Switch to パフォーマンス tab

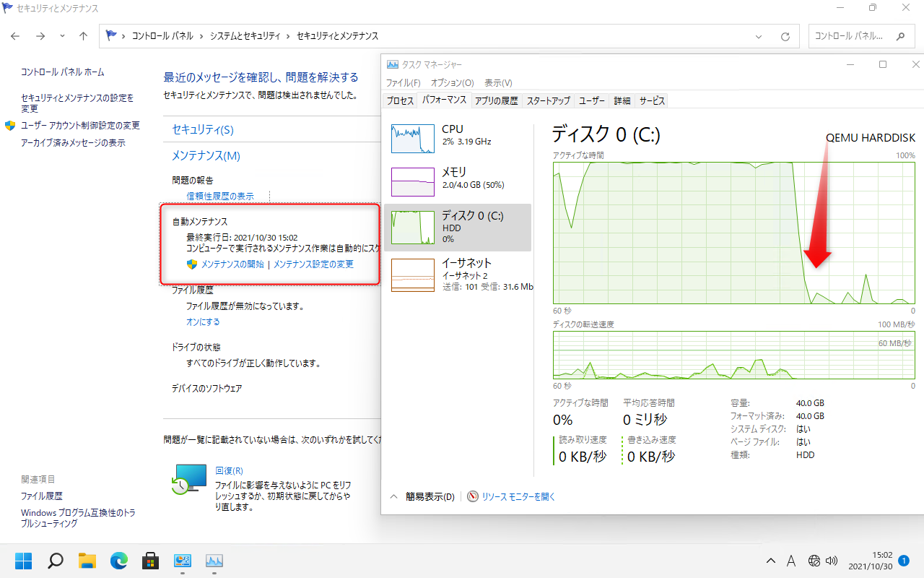pyautogui.click(x=445, y=100)
